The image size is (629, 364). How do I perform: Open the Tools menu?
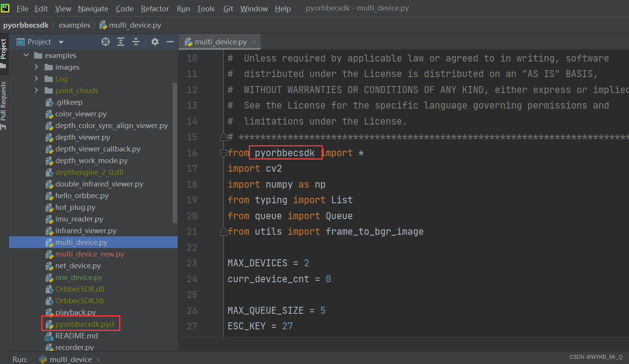[206, 9]
